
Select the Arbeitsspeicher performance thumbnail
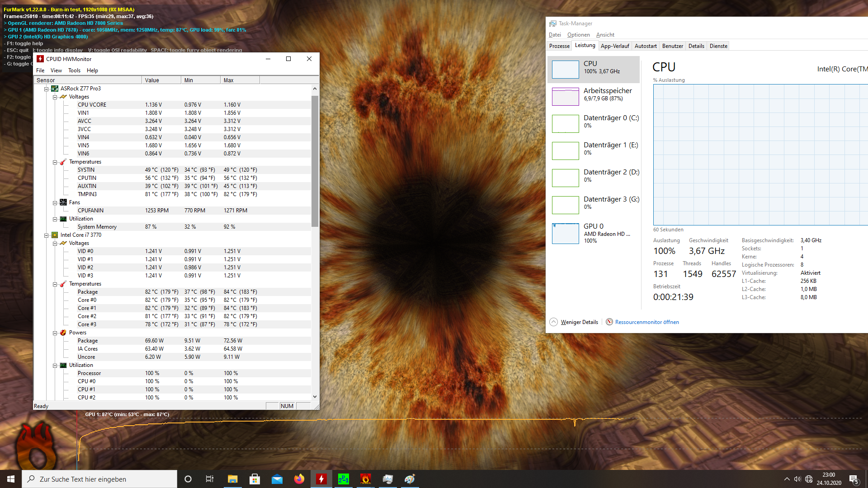tap(566, 96)
